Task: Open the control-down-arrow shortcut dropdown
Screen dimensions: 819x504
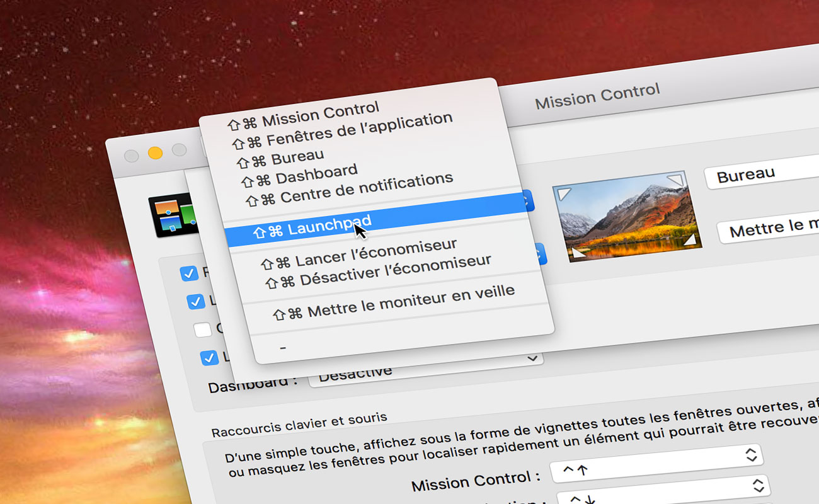Action: 663,491
